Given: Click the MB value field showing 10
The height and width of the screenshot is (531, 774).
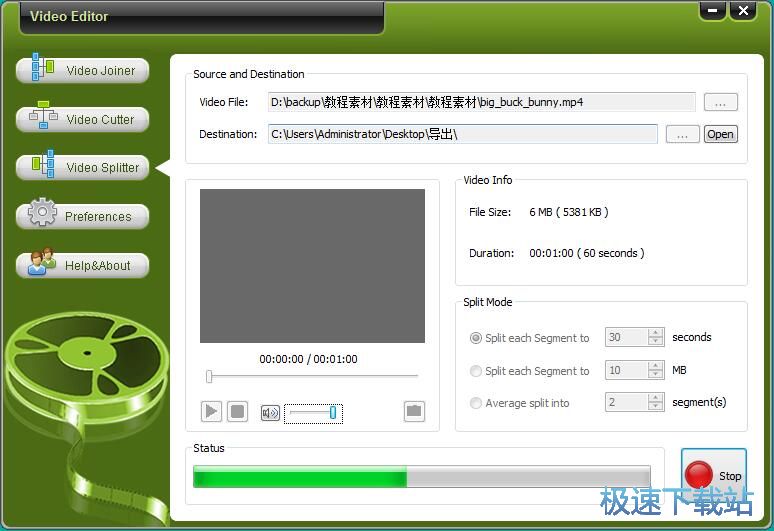Looking at the screenshot, I should [626, 370].
